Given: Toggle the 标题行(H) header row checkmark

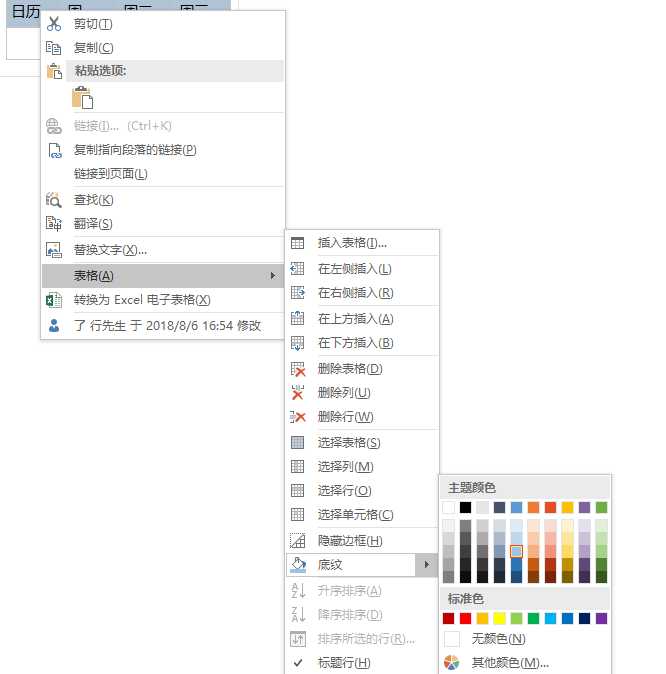Looking at the screenshot, I should [298, 663].
